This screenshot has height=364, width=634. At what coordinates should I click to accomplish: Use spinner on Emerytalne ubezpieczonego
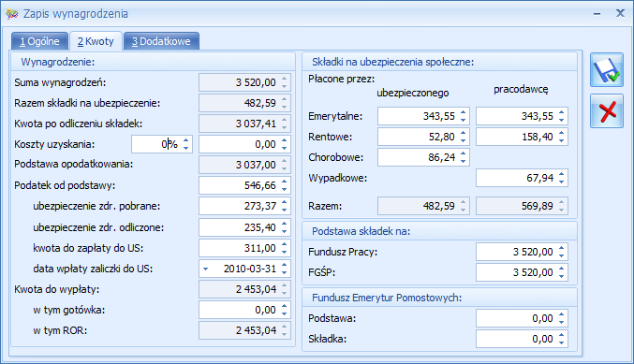pos(464,116)
